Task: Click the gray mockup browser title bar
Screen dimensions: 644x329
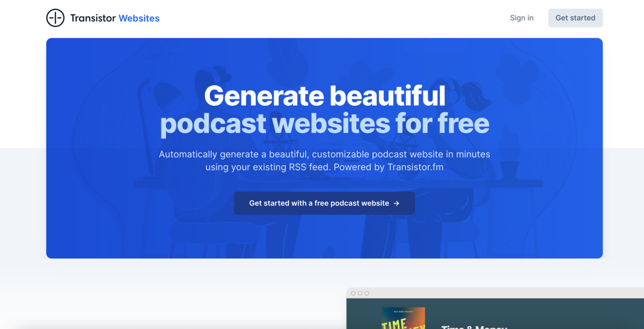Action: (495, 293)
